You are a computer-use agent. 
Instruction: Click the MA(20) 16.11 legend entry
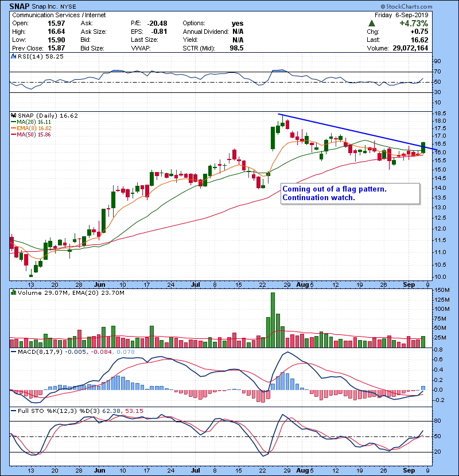click(x=34, y=122)
